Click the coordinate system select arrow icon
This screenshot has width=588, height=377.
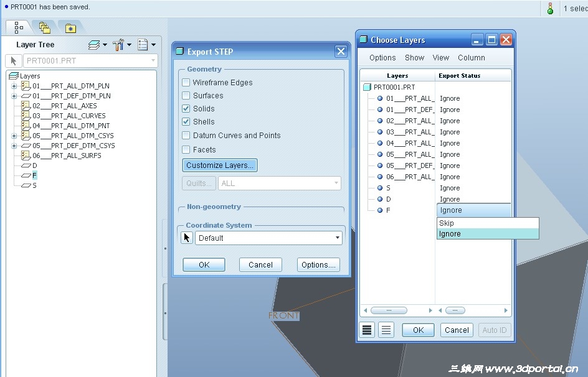tap(187, 238)
